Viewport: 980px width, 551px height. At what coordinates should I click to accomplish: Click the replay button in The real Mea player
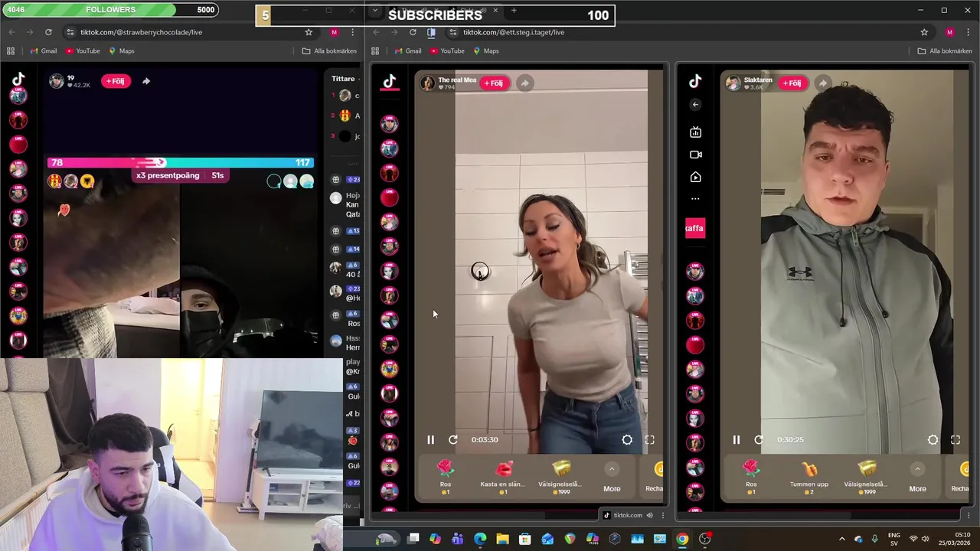[453, 440]
